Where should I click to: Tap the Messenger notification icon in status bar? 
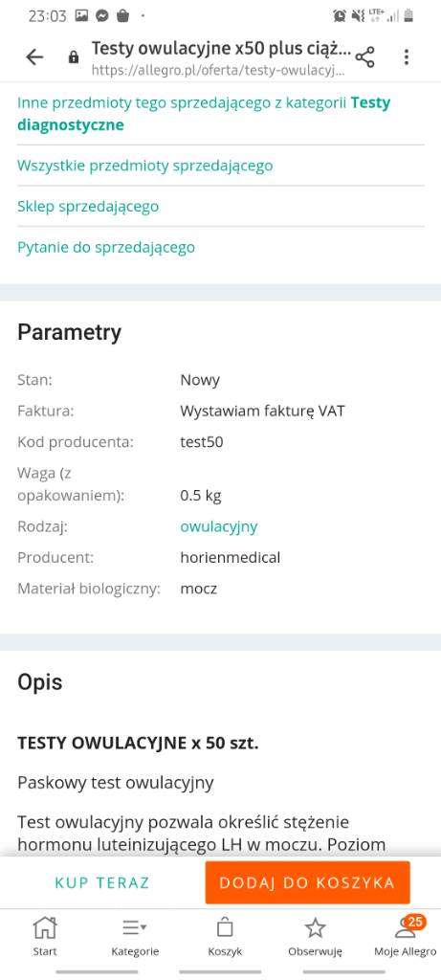click(x=102, y=15)
